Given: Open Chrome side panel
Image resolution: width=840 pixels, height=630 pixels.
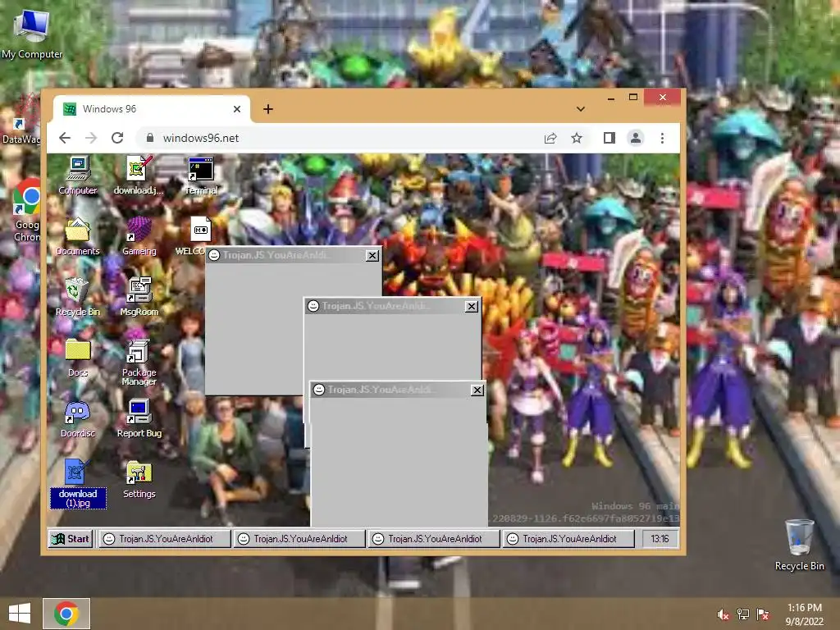Looking at the screenshot, I should (x=609, y=138).
